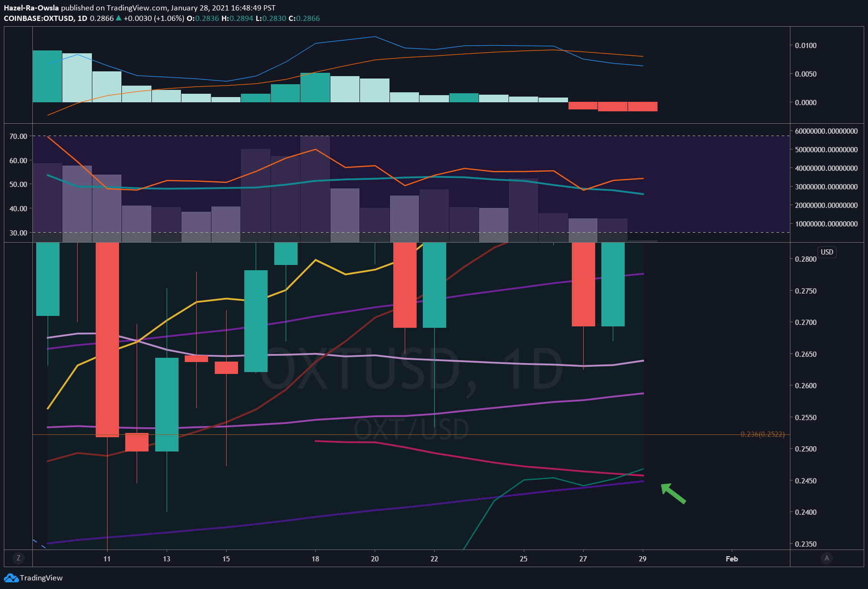The height and width of the screenshot is (589, 868).
Task: Click the Fibonacci label 0.236(0.2522)
Action: (x=762, y=434)
